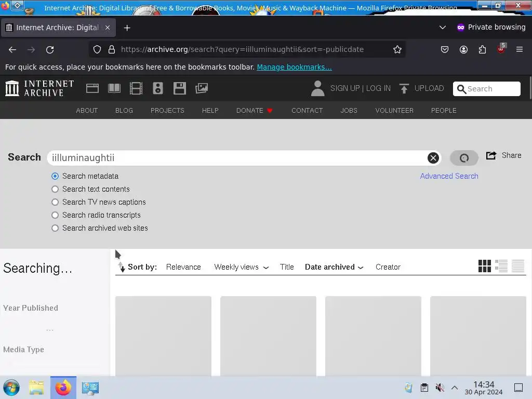Go back to previous page
Image resolution: width=532 pixels, height=399 pixels.
[12, 49]
